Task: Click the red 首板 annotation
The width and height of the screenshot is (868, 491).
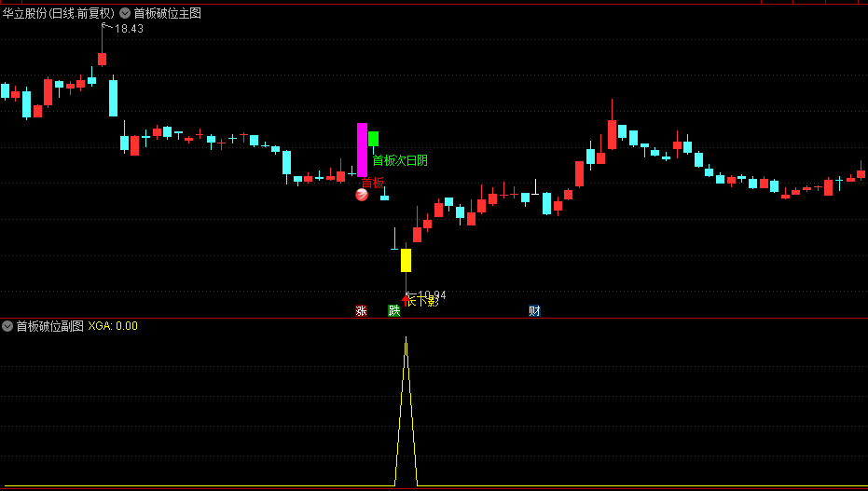Action: pos(373,183)
